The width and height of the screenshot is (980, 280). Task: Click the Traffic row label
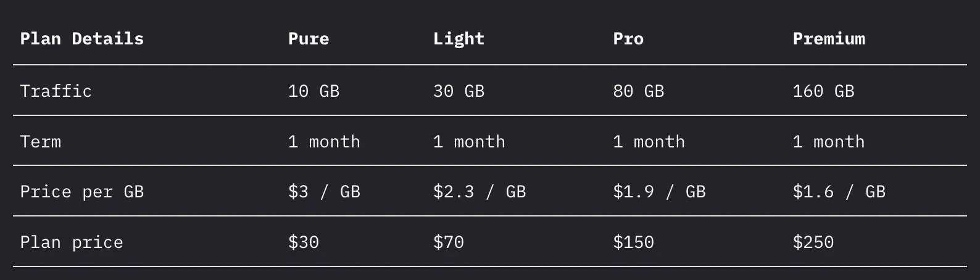coord(56,91)
